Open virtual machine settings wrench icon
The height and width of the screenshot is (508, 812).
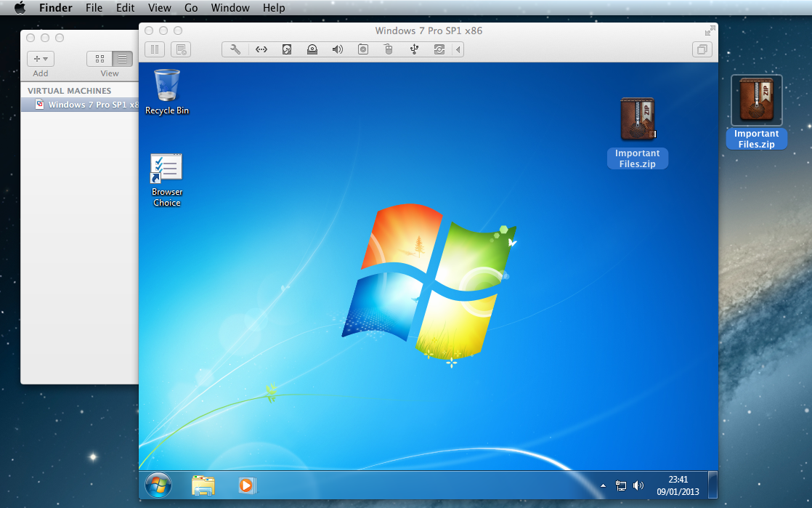coord(235,49)
